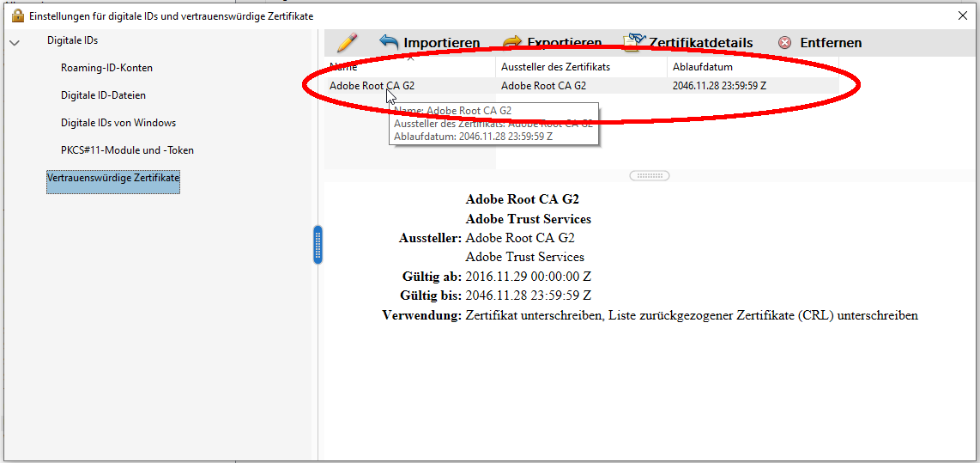
Task: Select the Digitale IDs tree node
Action: click(x=72, y=40)
